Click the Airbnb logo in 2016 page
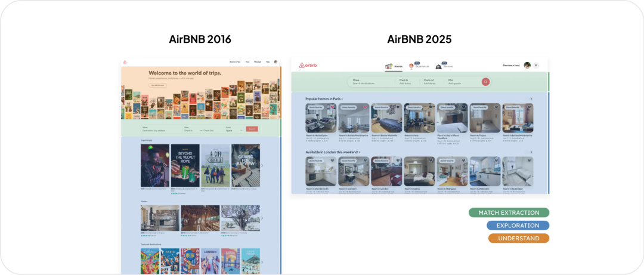The height and width of the screenshot is (275, 644). [x=125, y=61]
